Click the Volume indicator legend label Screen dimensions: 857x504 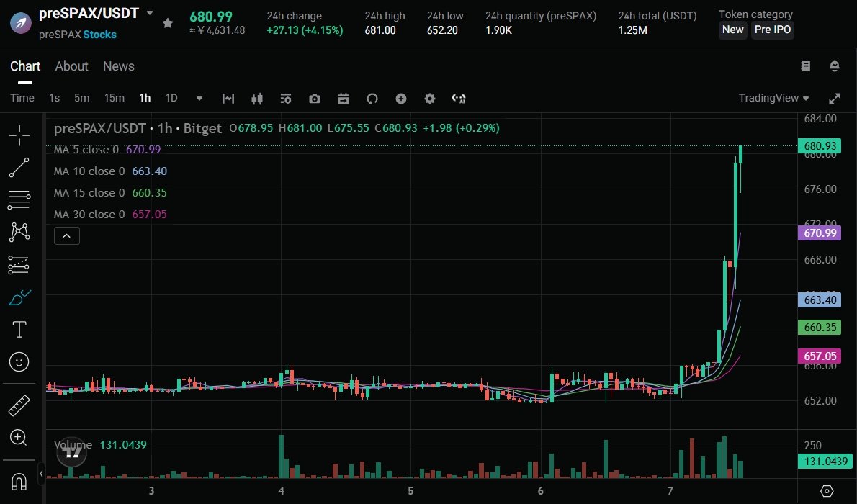(73, 444)
